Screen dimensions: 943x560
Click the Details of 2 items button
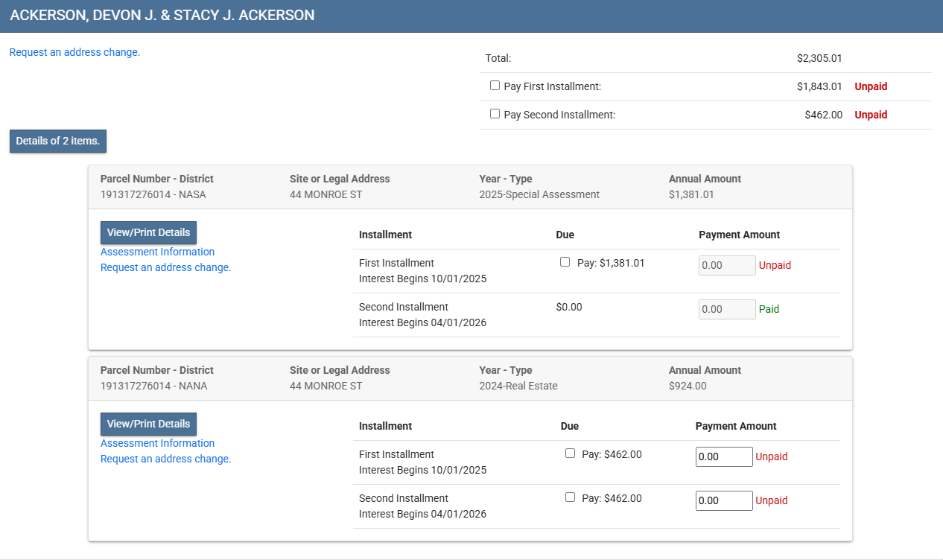point(58,141)
